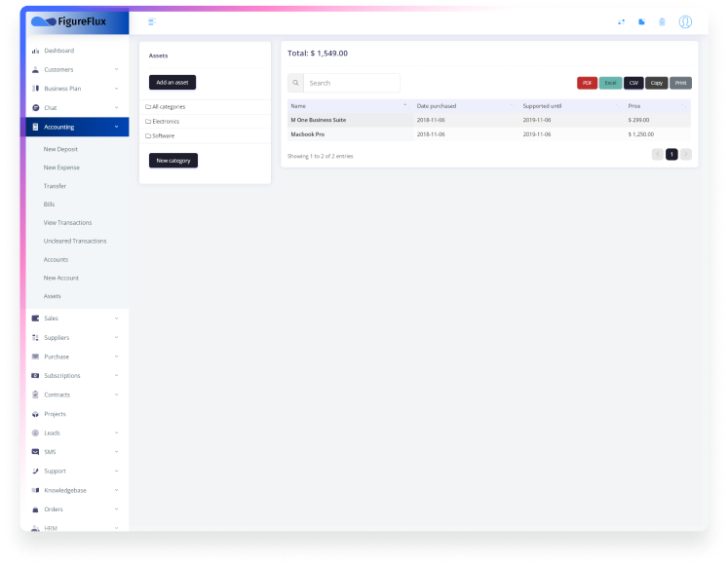Open New Deposit under Accounting

tap(60, 149)
